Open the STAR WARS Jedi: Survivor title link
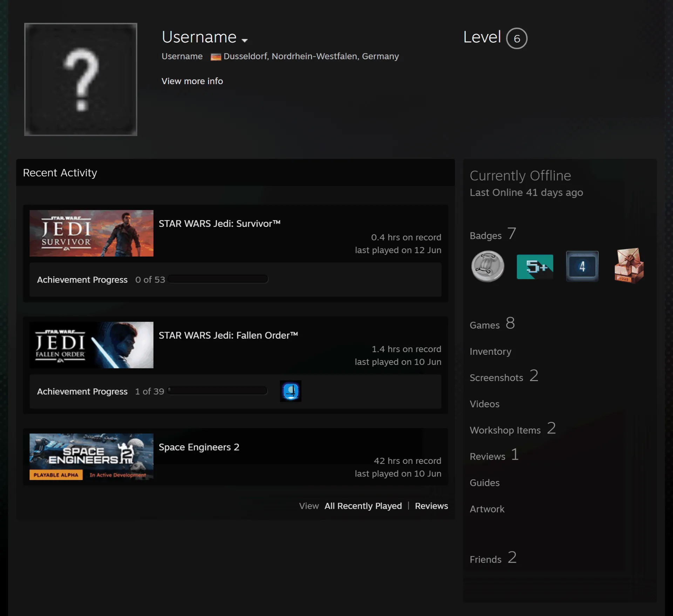 (219, 224)
